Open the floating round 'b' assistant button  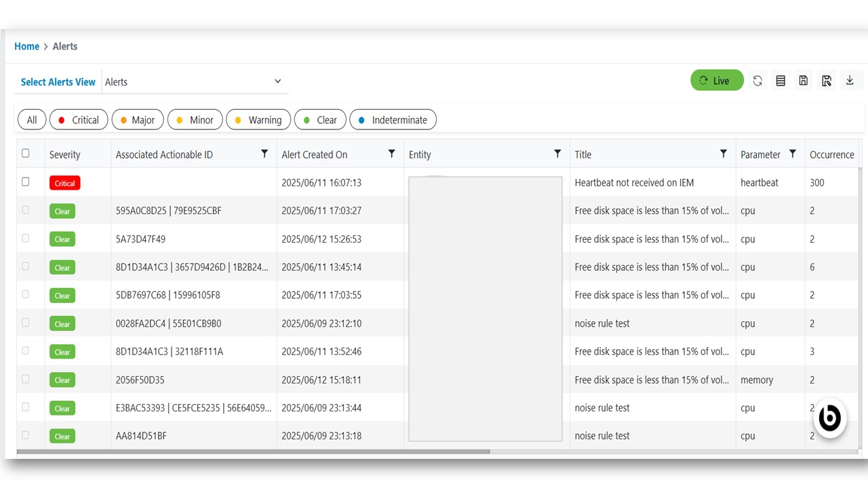pos(829,418)
